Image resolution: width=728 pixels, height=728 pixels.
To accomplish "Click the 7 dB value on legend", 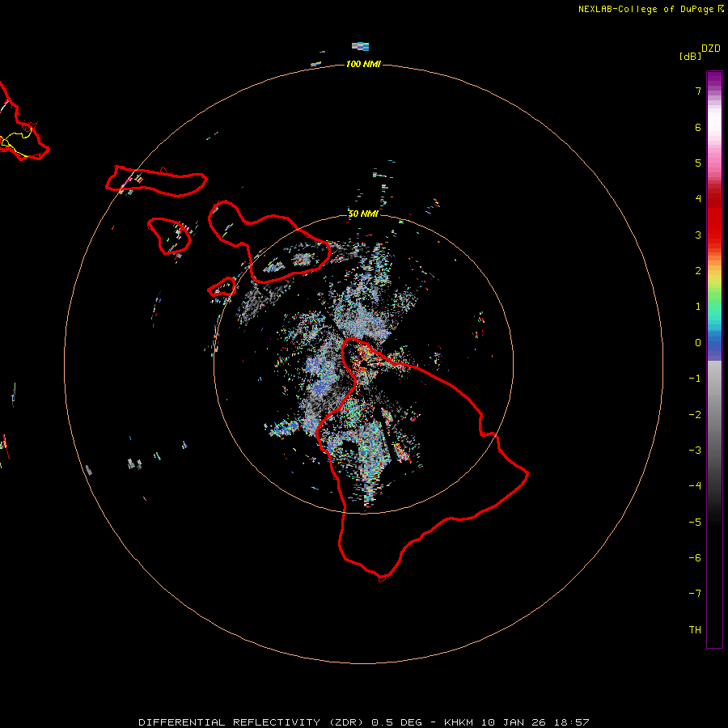I will pyautogui.click(x=698, y=91).
